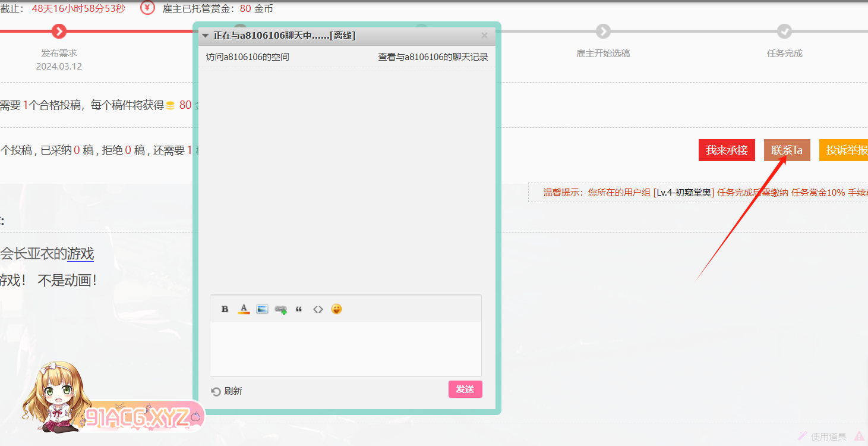This screenshot has height=446, width=868.
Task: Click into the chat message text area
Action: click(345, 348)
